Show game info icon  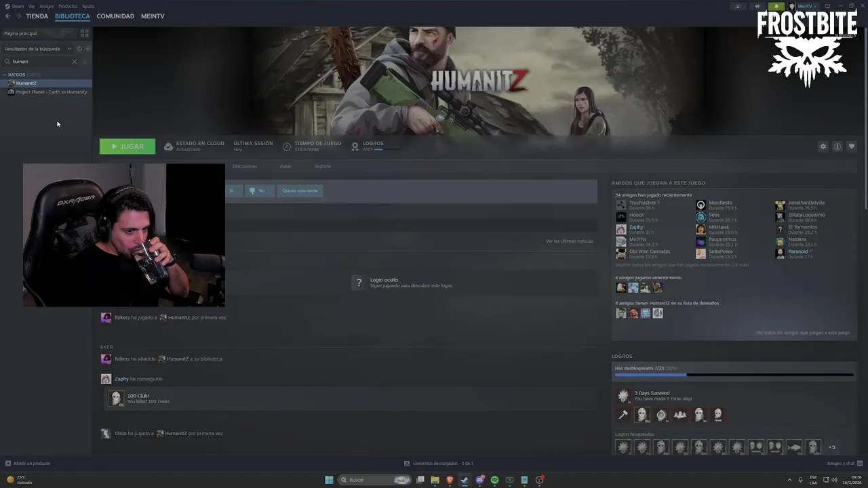tap(837, 146)
